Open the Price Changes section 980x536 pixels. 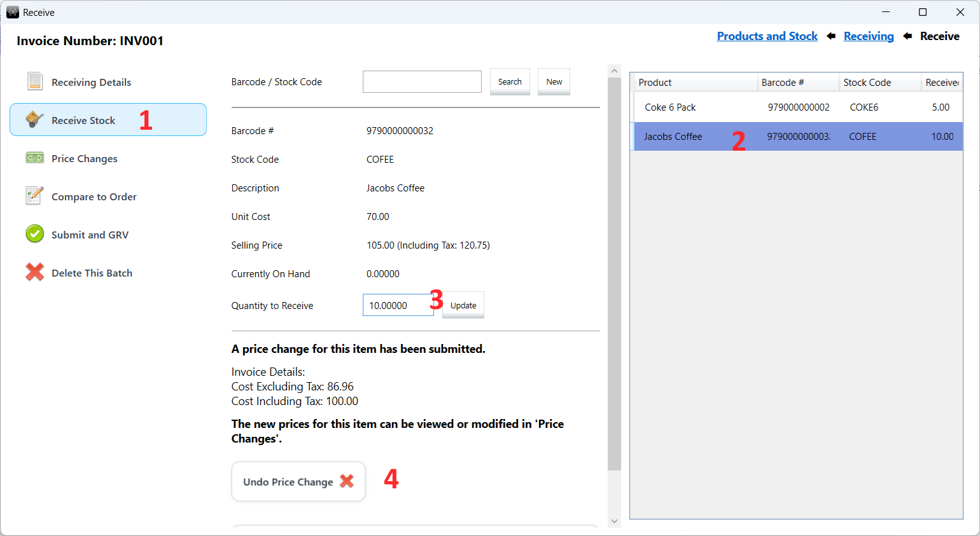click(x=108, y=158)
